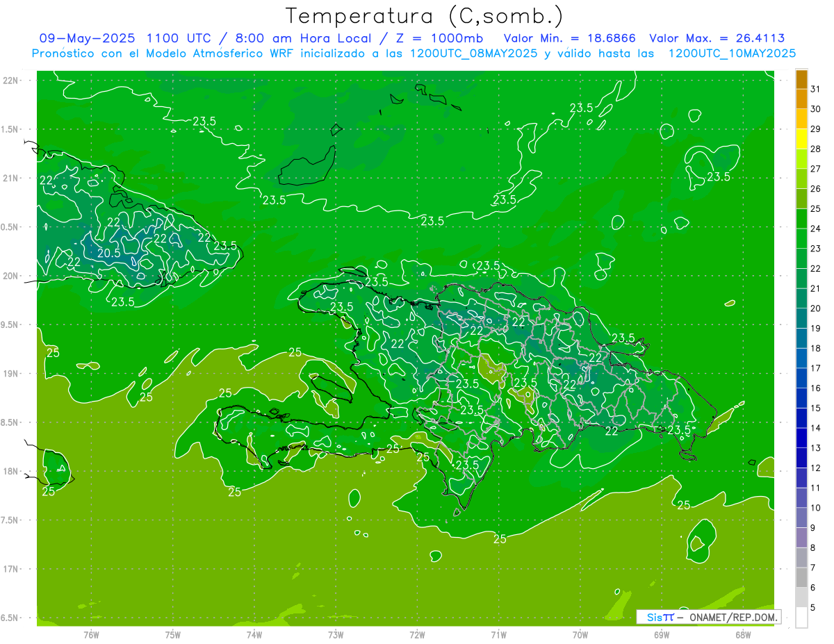The height and width of the screenshot is (644, 834).
Task: Click the dark orange top segment of color scale
Action: click(x=801, y=79)
